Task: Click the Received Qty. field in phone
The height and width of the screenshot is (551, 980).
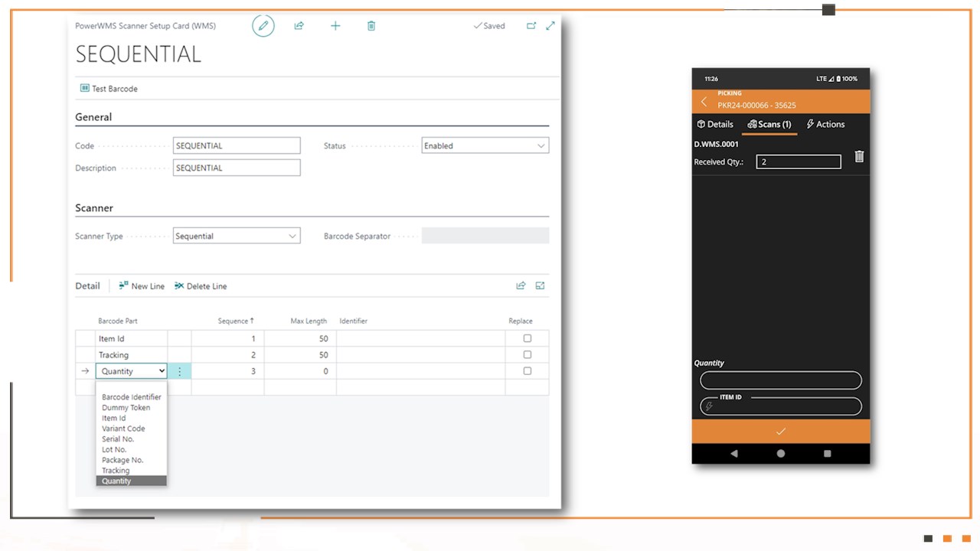Action: click(x=799, y=161)
